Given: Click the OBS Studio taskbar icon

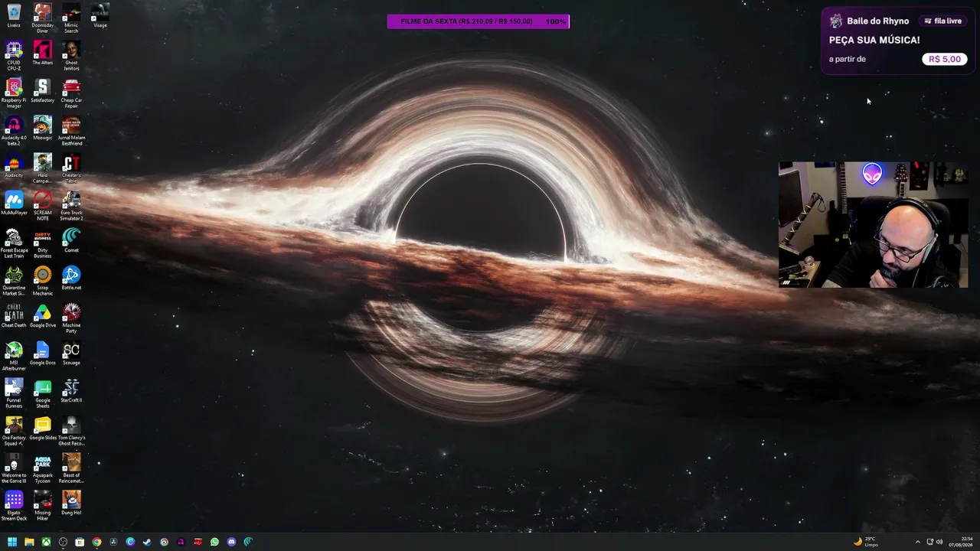Looking at the screenshot, I should tap(63, 542).
